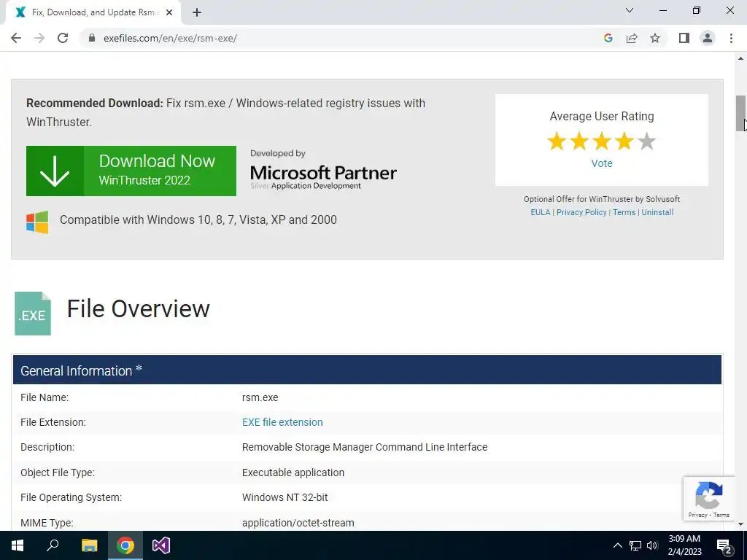This screenshot has width=747, height=560.
Task: Rate with the second star
Action: coord(579,141)
